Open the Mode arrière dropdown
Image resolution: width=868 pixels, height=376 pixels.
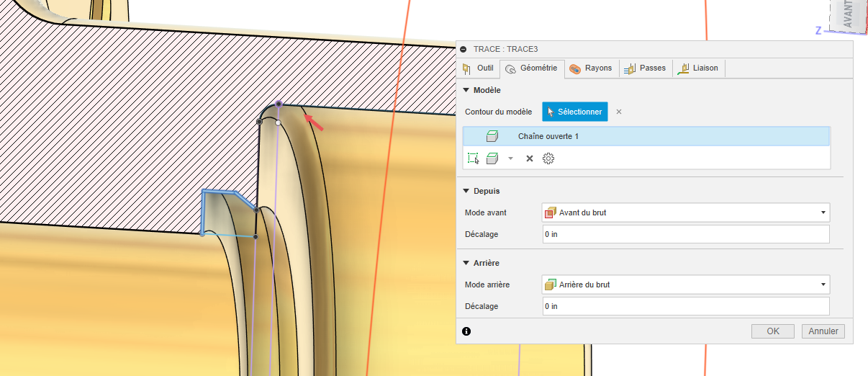click(685, 285)
